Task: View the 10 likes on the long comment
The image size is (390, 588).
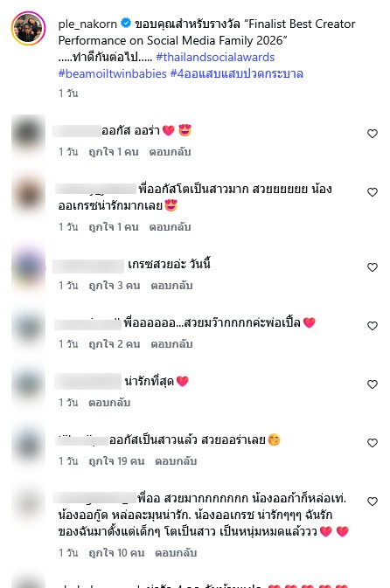Action: pyautogui.click(x=116, y=552)
